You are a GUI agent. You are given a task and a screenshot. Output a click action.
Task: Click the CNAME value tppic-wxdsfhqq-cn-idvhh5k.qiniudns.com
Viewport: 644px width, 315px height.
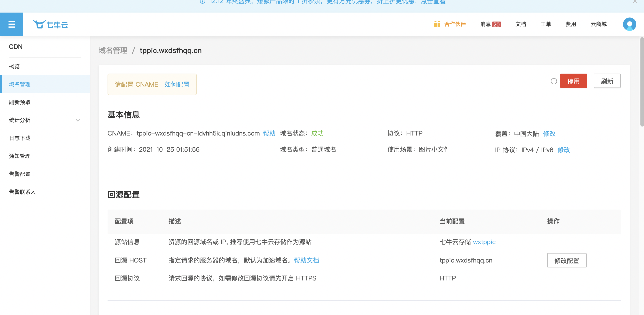[x=198, y=133]
